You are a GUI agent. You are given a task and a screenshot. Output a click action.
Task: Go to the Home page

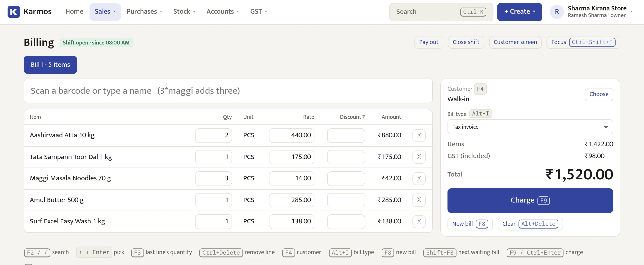pyautogui.click(x=74, y=12)
